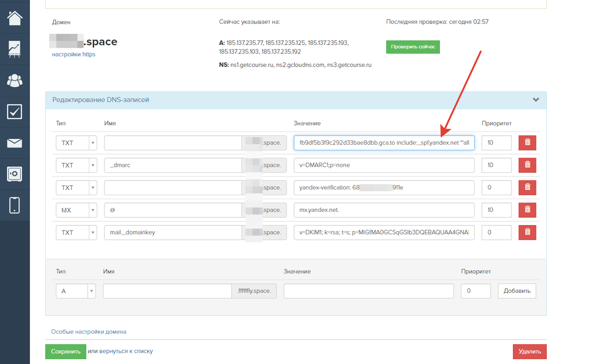Open the настройки https link
Screen dimensions: 589x364
click(74, 54)
